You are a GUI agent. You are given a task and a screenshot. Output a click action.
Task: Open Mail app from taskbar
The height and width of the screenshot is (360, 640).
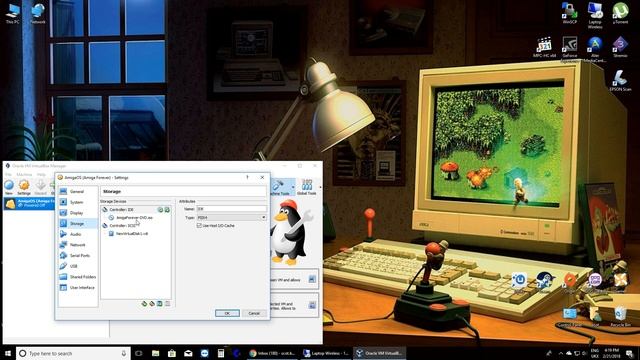[x=188, y=353]
